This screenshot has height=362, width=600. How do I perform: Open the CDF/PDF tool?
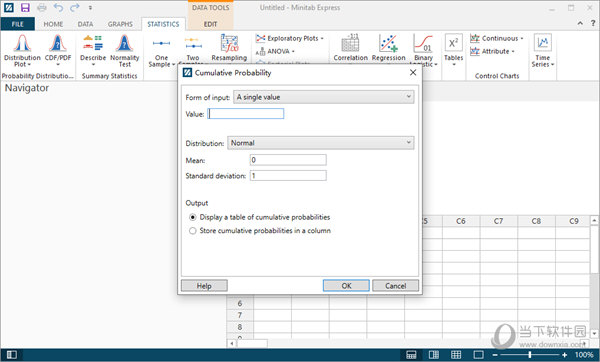click(58, 50)
